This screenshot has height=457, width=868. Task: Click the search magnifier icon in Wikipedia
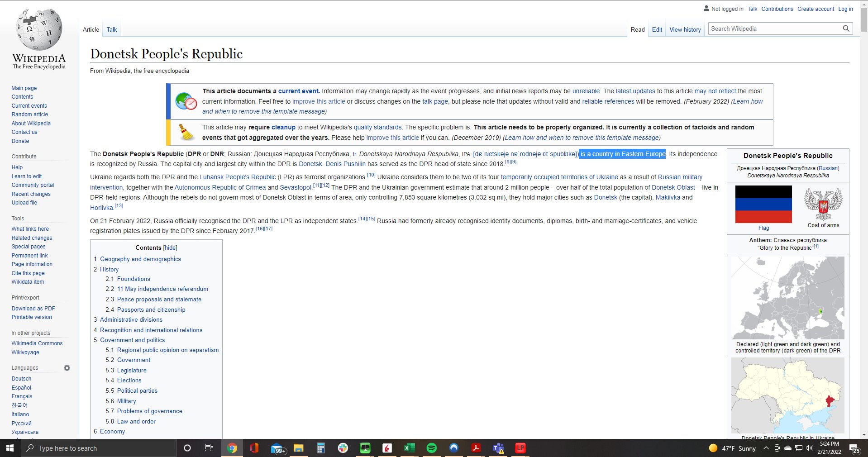coord(846,29)
